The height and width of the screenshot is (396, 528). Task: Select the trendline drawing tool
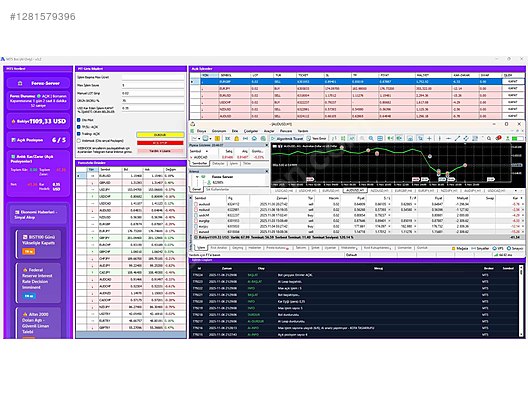coord(457,138)
